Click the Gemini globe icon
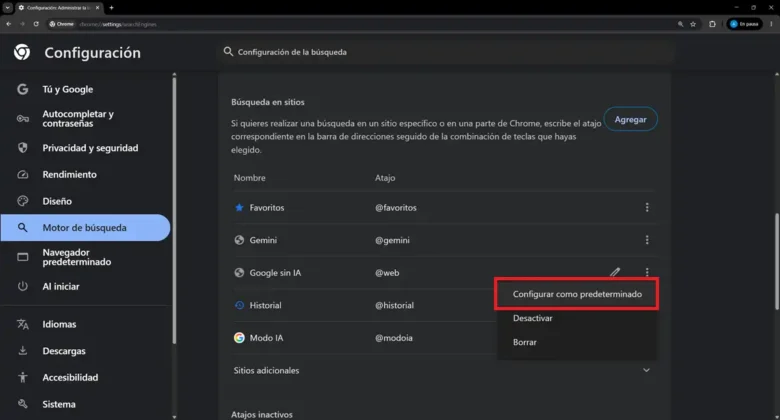This screenshot has height=420, width=780. pos(239,240)
